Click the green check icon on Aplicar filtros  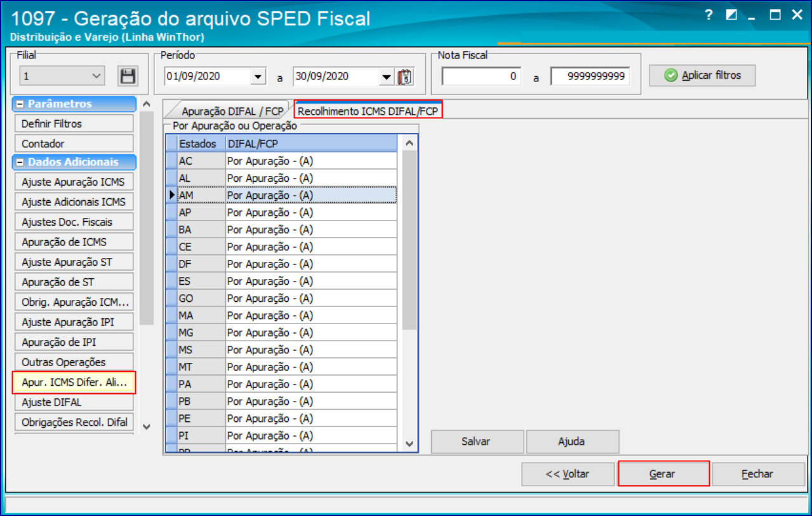[670, 76]
